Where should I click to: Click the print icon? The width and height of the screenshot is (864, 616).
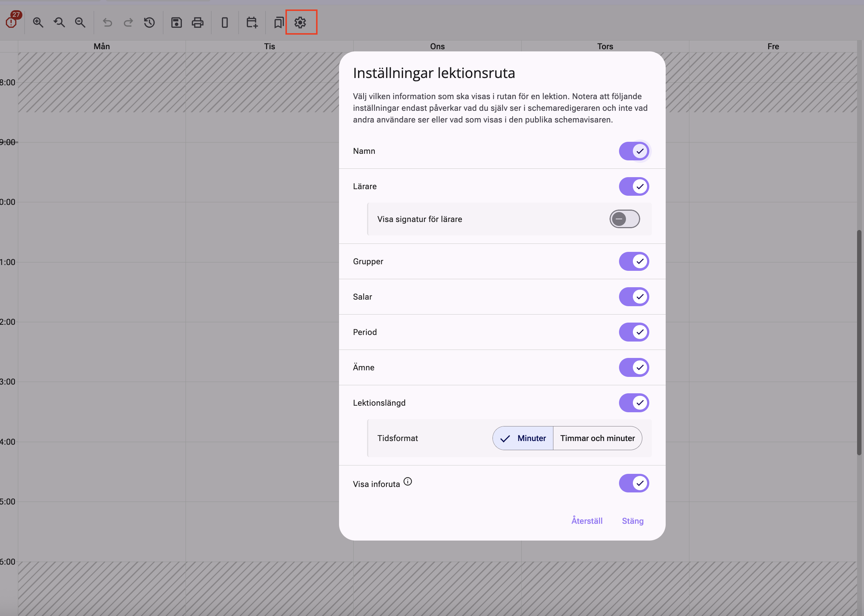click(198, 22)
